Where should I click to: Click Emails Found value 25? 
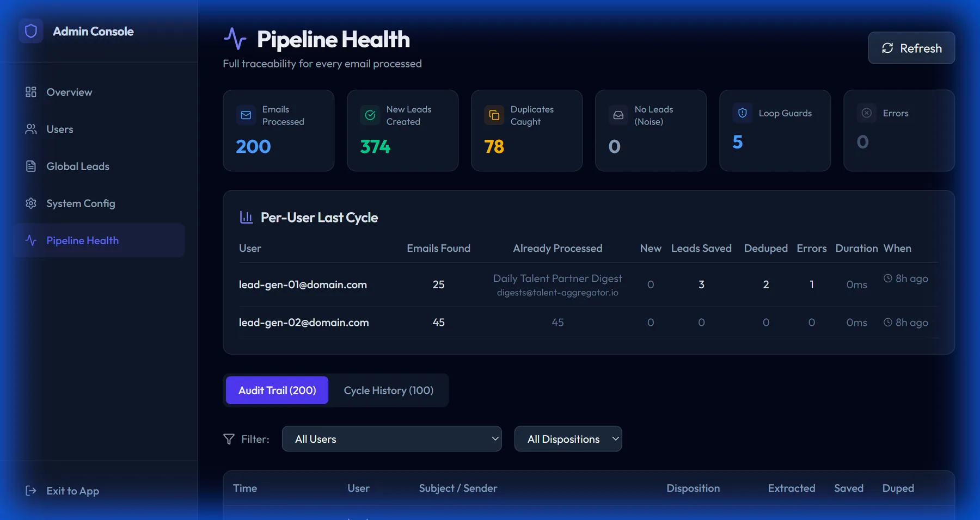point(438,284)
